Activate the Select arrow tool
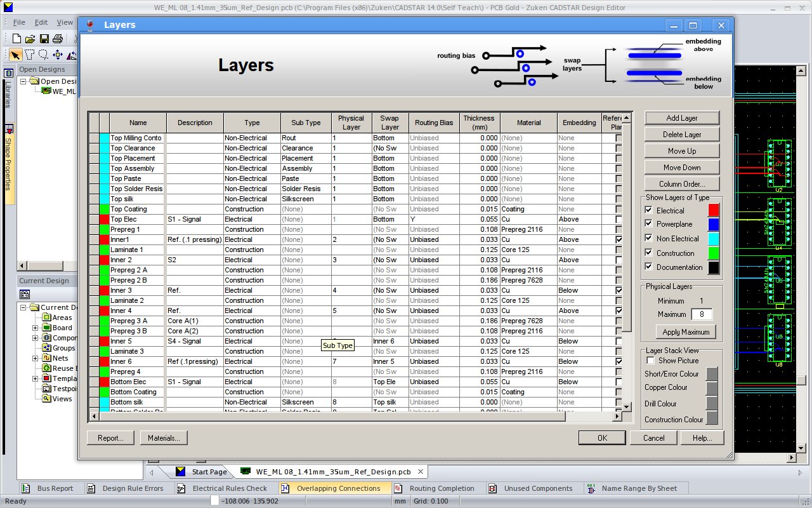 pos(15,55)
